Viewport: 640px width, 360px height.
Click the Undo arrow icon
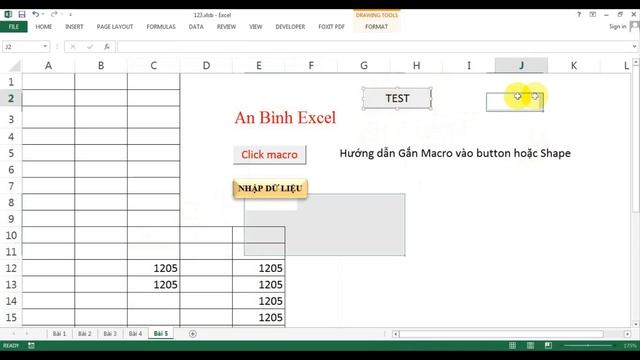point(36,14)
